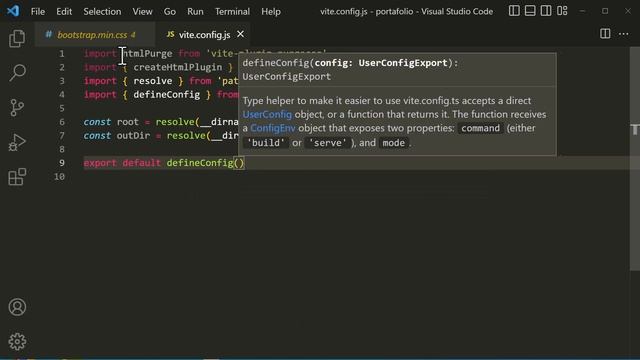This screenshot has height=360, width=640.
Task: Open the File menu
Action: (38, 11)
